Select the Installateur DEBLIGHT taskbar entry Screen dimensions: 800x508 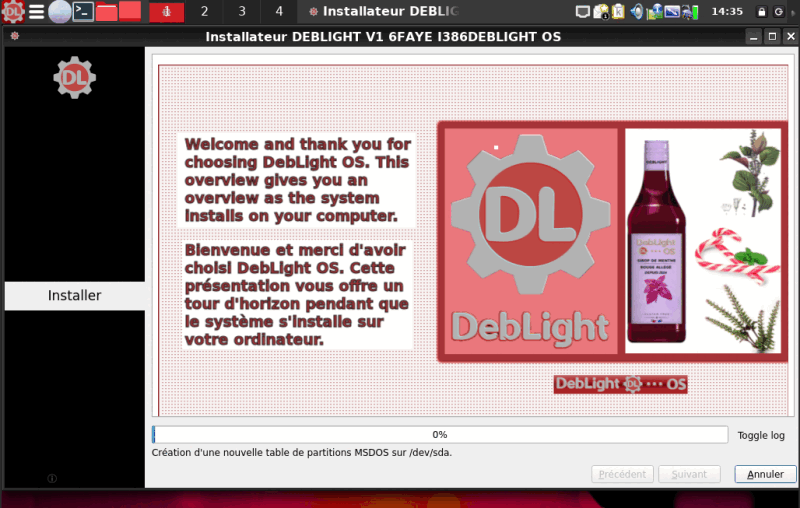[385, 12]
